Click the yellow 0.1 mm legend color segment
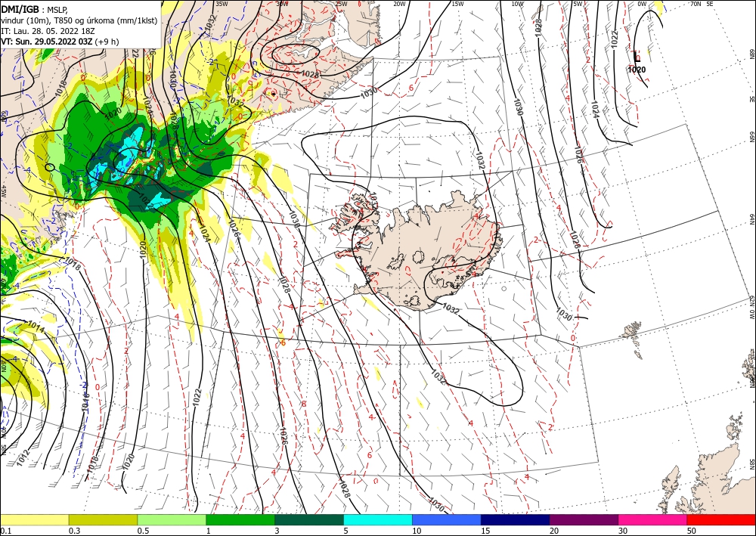Screen dimensions: 756x536 34,519
